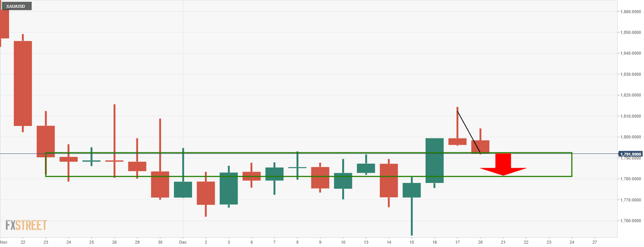Click the Dec label on date axis
The width and height of the screenshot is (644, 247).
pyautogui.click(x=183, y=242)
